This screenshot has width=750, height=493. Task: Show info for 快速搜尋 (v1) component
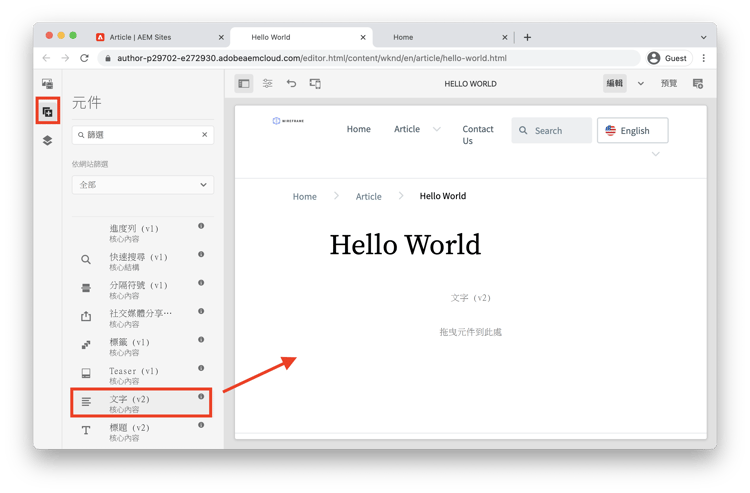coord(201,254)
